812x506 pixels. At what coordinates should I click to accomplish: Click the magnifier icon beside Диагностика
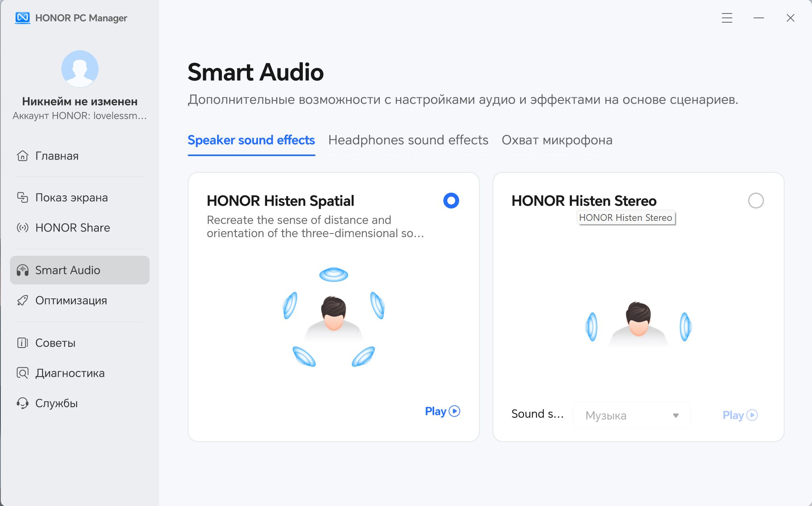tap(23, 373)
